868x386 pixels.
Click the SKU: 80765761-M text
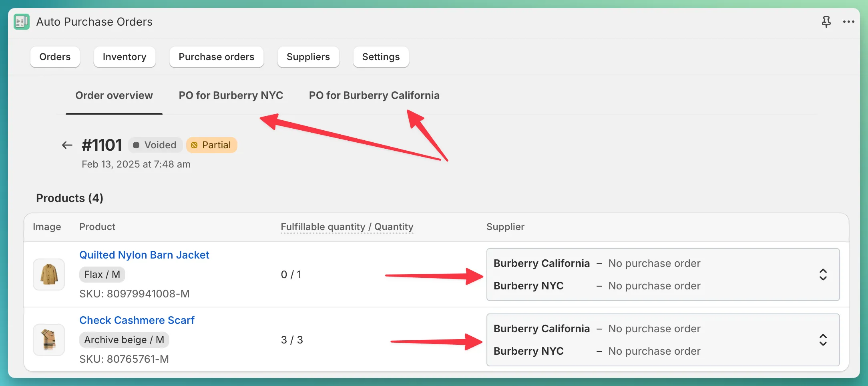(x=124, y=359)
